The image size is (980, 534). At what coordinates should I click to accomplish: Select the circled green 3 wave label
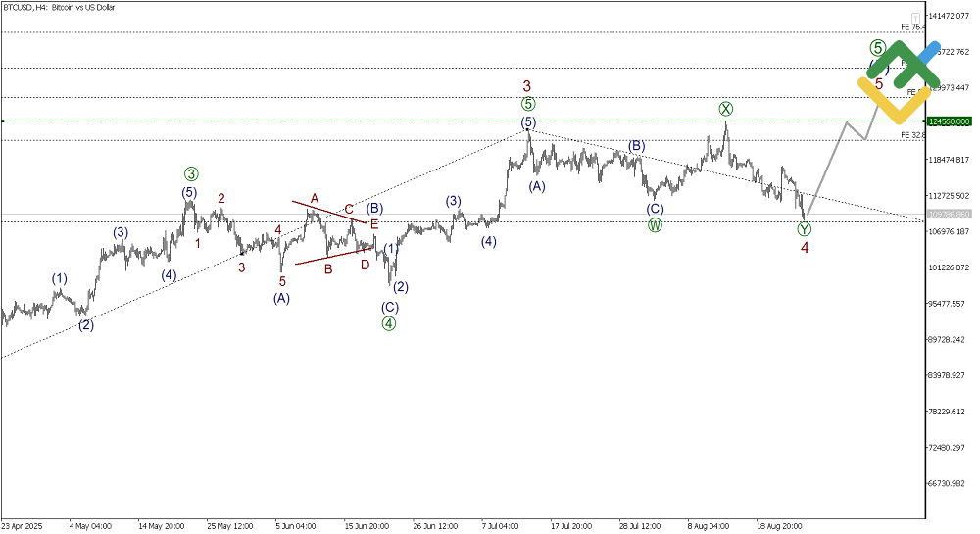point(191,174)
